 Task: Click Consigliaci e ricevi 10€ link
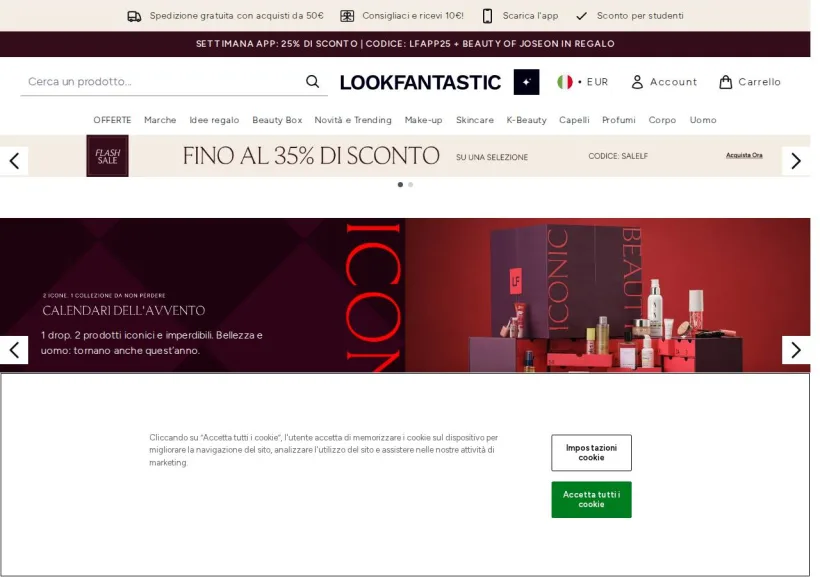coord(413,16)
